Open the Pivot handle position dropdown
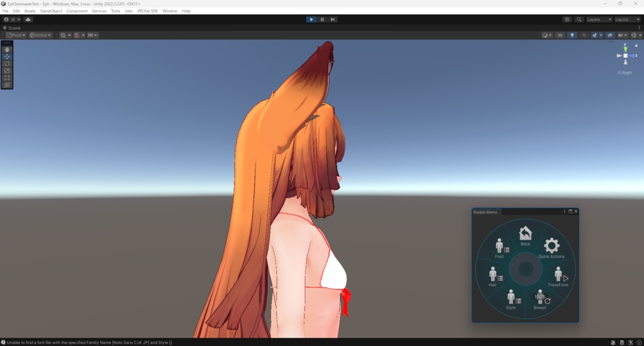 pos(16,35)
